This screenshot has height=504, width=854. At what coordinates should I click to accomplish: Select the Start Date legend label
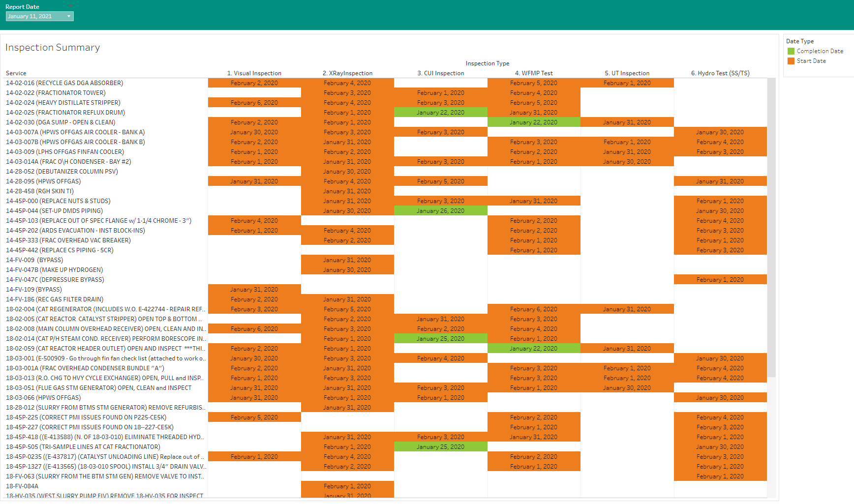tap(811, 61)
